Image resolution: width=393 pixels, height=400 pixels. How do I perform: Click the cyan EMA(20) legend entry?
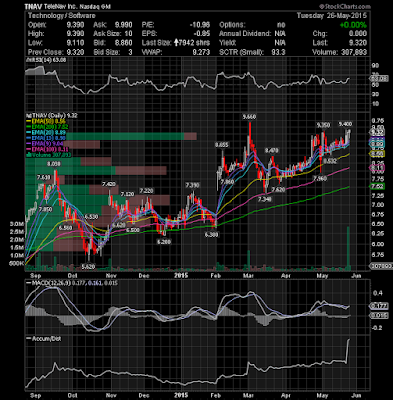pyautogui.click(x=46, y=132)
